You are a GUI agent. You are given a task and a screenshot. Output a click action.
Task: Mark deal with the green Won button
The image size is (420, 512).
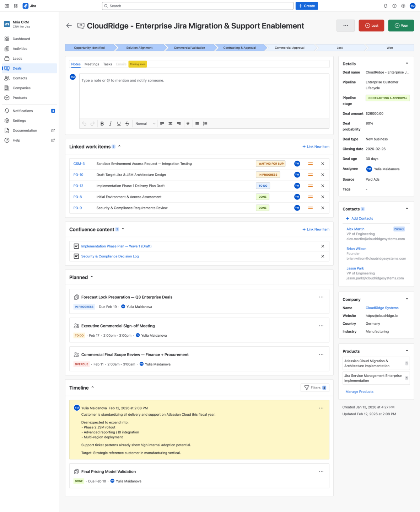click(x=401, y=26)
